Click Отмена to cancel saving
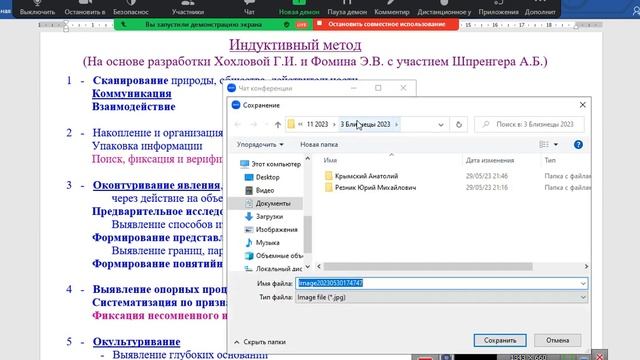 557,340
